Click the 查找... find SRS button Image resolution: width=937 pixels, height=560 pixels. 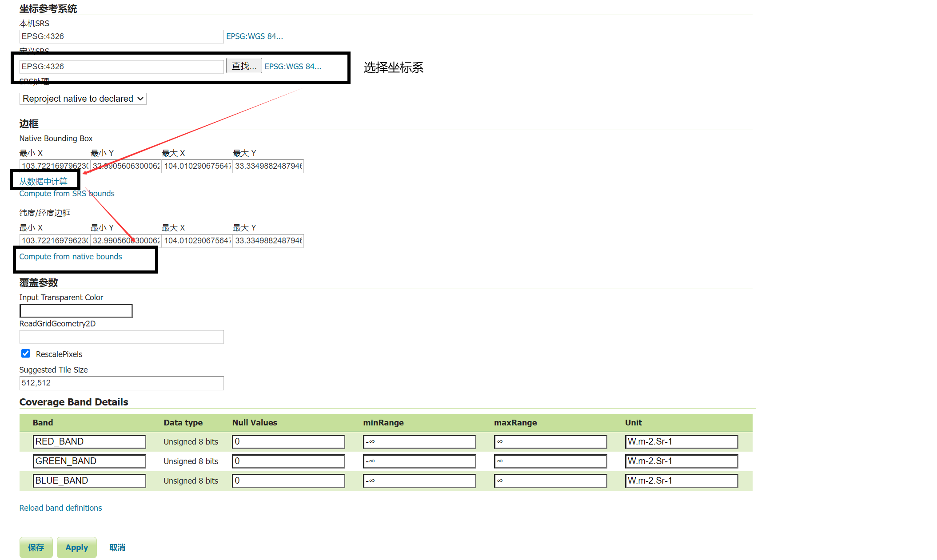(243, 66)
